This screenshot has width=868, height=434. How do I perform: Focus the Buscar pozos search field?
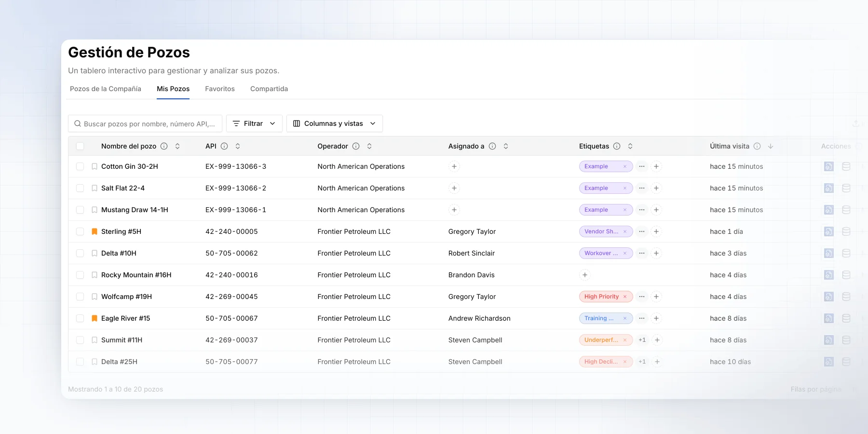(x=145, y=123)
